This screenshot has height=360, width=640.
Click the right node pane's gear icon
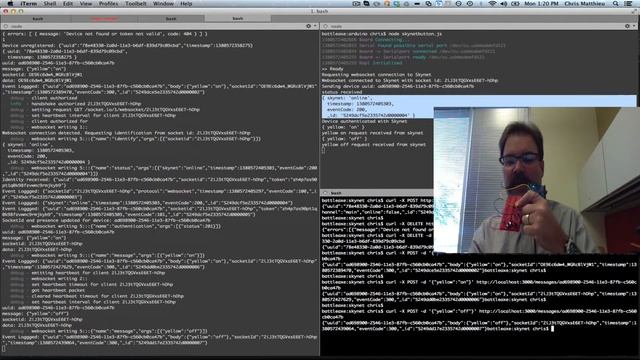pos(627,26)
